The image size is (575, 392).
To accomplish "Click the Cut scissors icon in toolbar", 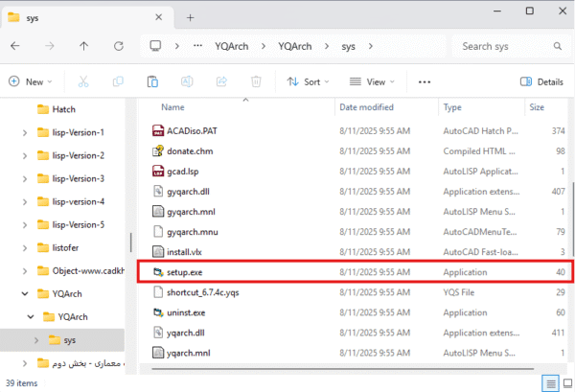I will tap(83, 82).
